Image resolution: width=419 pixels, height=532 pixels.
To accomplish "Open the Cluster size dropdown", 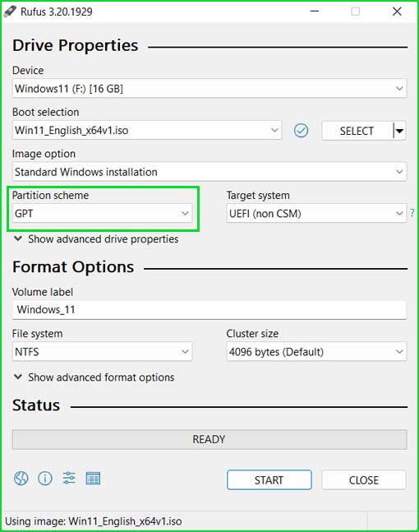I will (316, 351).
